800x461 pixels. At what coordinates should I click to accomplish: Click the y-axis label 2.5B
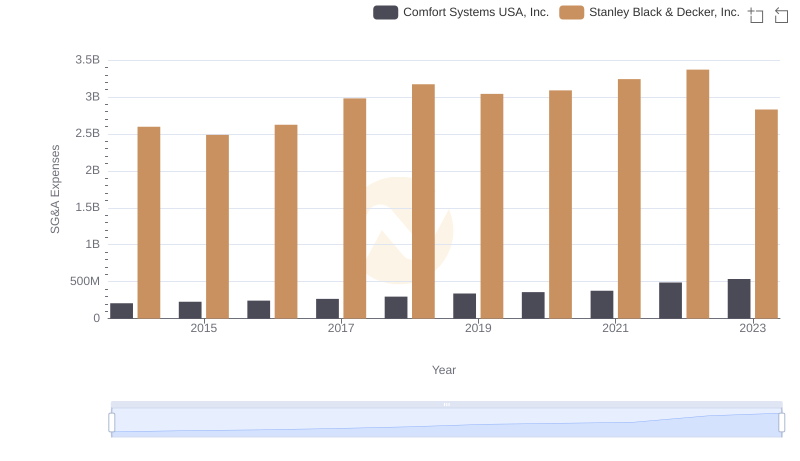[x=88, y=134]
